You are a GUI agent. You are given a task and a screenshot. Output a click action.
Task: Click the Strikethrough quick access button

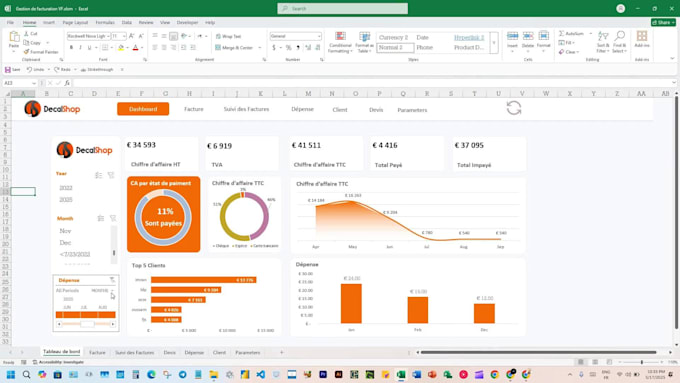pos(97,69)
